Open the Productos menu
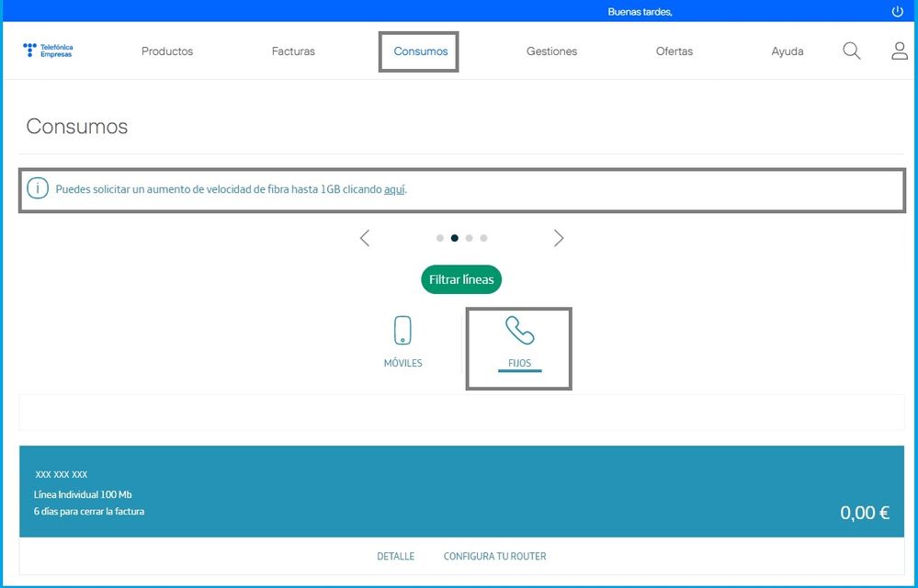 (x=167, y=51)
